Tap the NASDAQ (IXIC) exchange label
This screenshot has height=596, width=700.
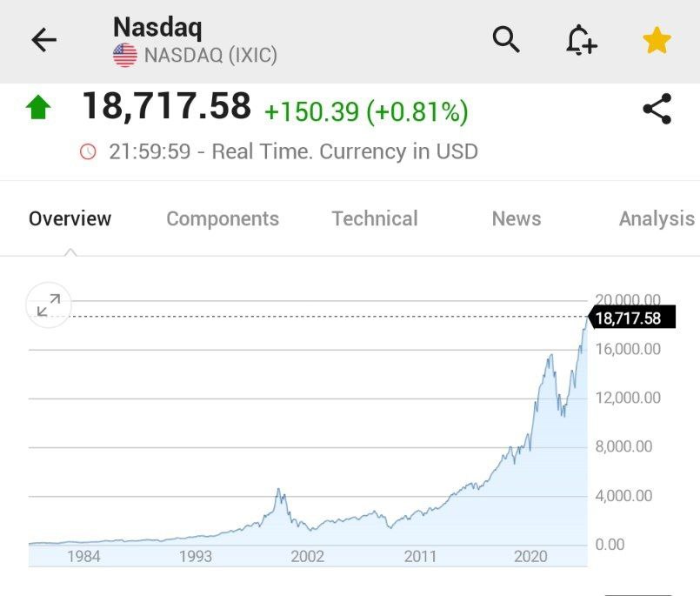click(210, 56)
